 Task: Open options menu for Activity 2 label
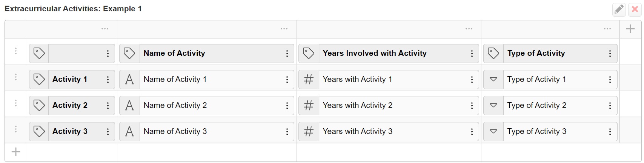tap(108, 106)
